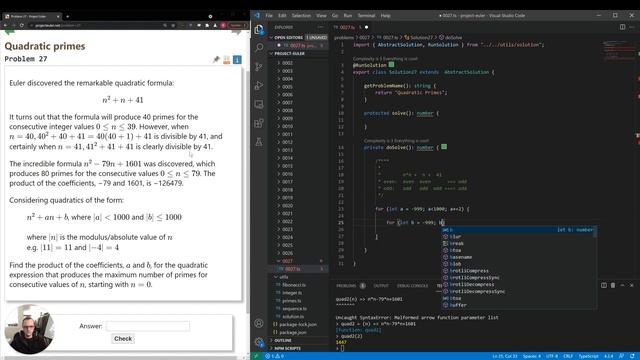Click the split terminal icon in panel
Image resolution: width=640 pixels, height=360 pixels.
tap(604, 285)
